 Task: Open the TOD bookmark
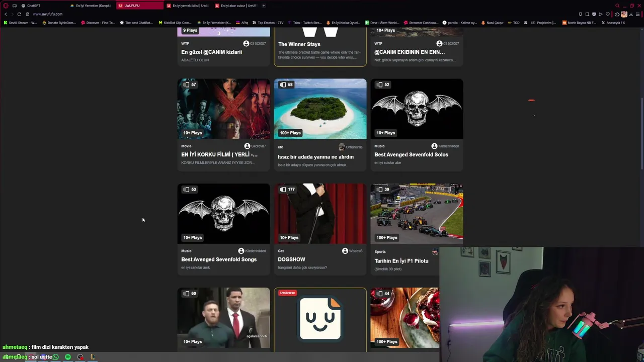[514, 23]
